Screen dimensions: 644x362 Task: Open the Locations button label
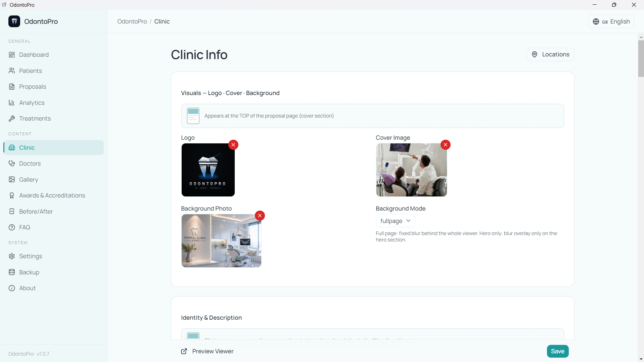(x=556, y=54)
